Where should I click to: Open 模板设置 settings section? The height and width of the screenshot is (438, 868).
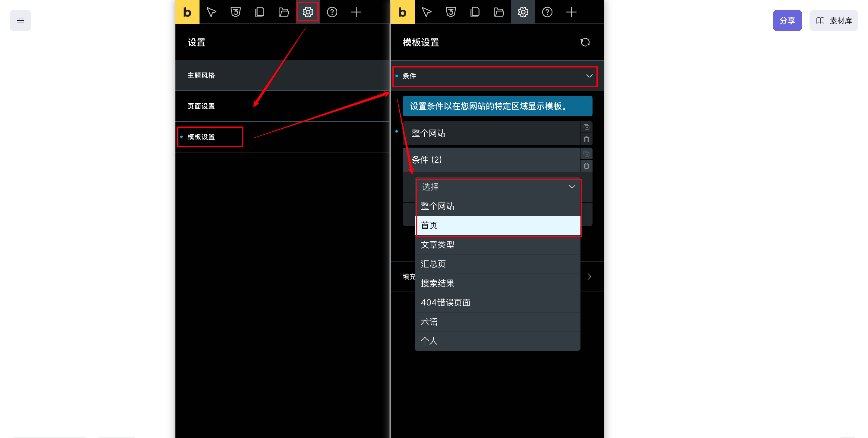(282, 137)
